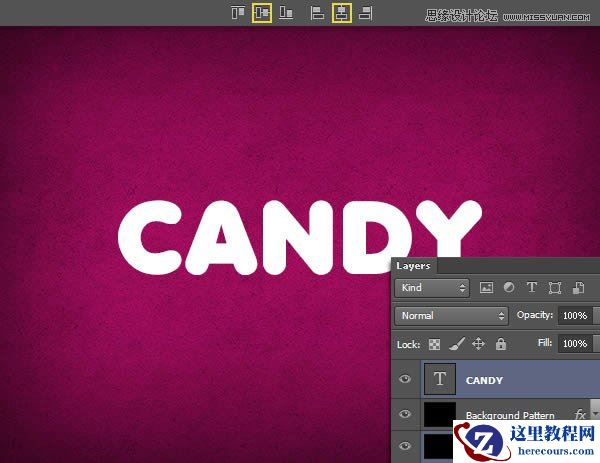Click the Opacity 100% field
The height and width of the screenshot is (463, 600).
[x=575, y=316]
